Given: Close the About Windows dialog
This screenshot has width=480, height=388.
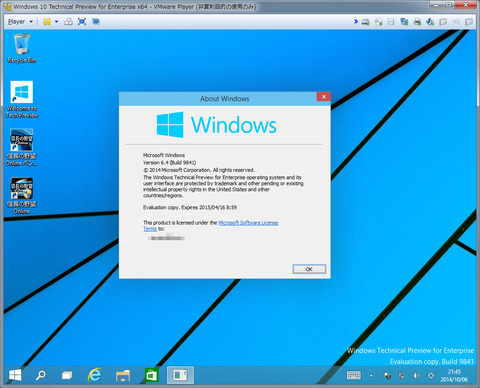Looking at the screenshot, I should point(324,97).
